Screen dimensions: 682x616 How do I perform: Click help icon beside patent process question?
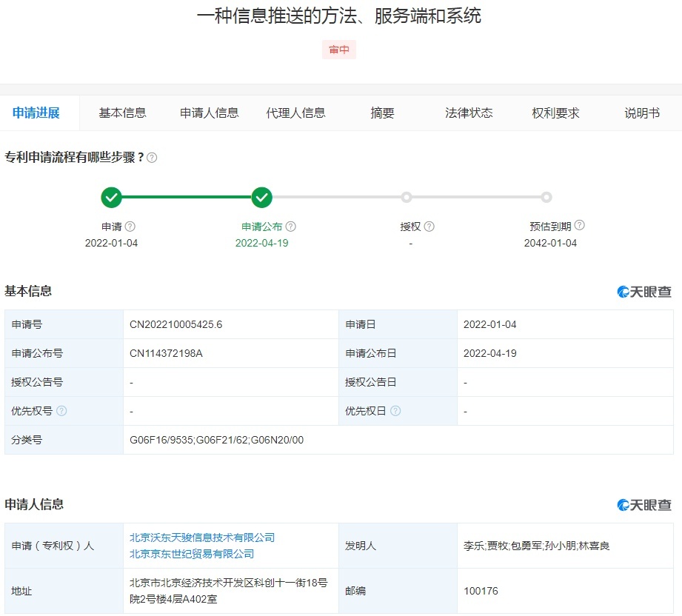tap(152, 158)
